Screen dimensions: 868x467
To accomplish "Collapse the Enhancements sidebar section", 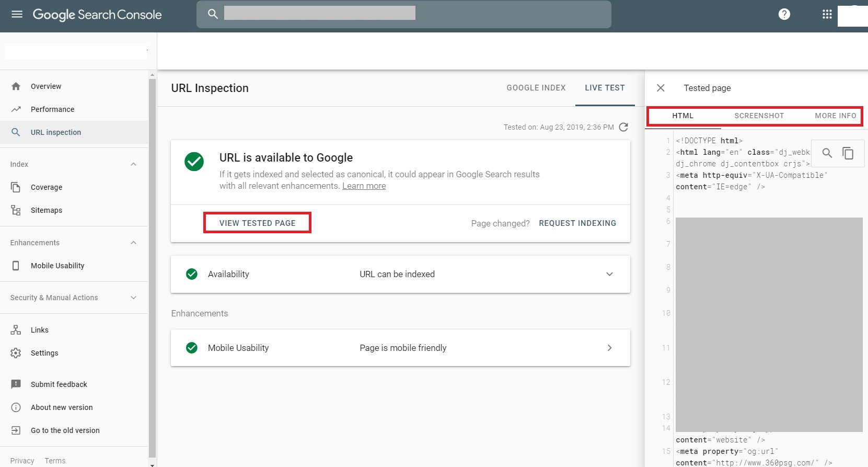I will pyautogui.click(x=133, y=243).
